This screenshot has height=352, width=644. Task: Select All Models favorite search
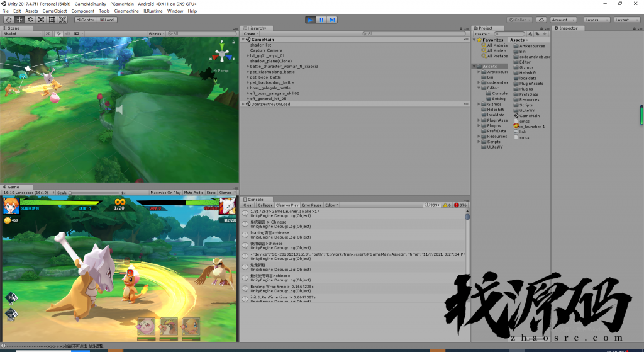pos(494,50)
